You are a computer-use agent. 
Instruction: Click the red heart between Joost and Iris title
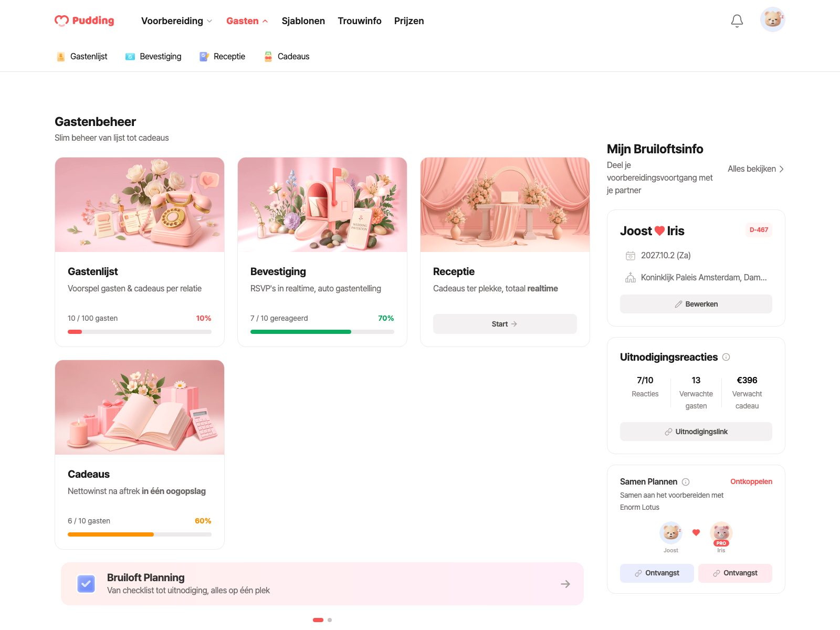(x=660, y=231)
